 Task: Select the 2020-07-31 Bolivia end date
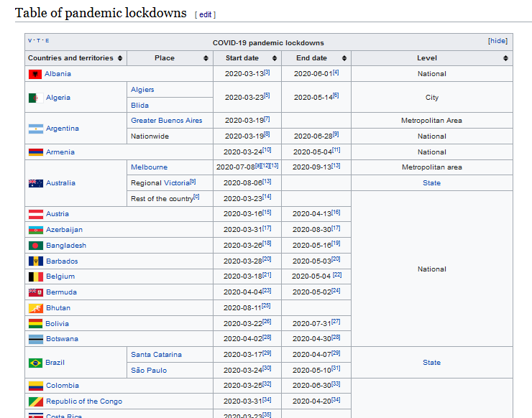pos(316,324)
